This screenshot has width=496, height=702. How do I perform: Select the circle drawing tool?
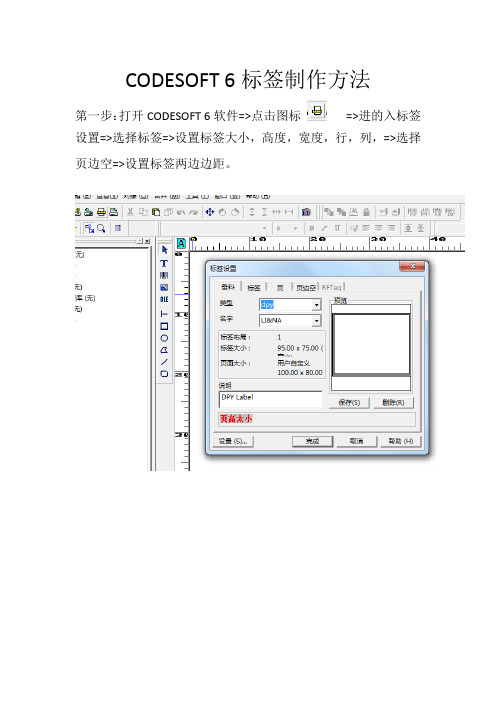(x=164, y=338)
